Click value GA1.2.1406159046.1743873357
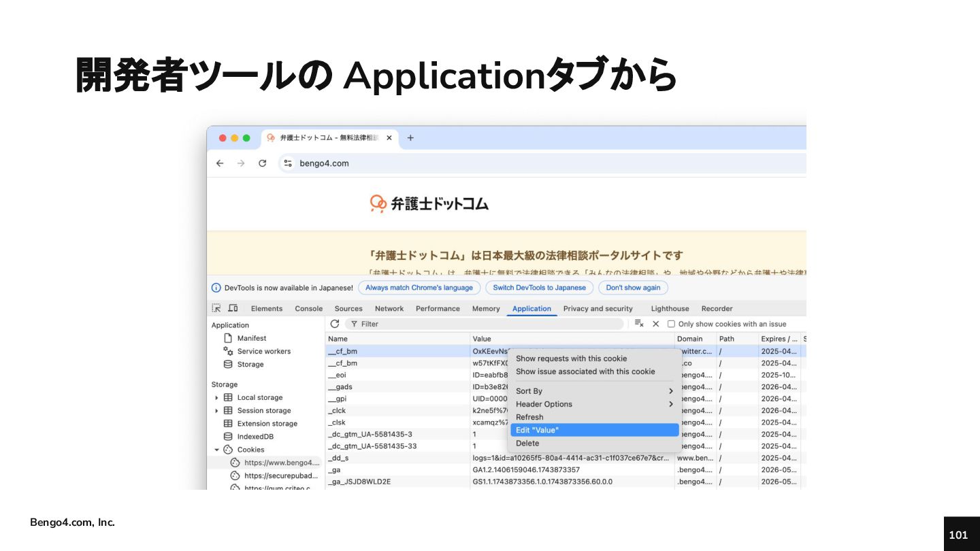This screenshot has height=551, width=980. click(x=526, y=470)
